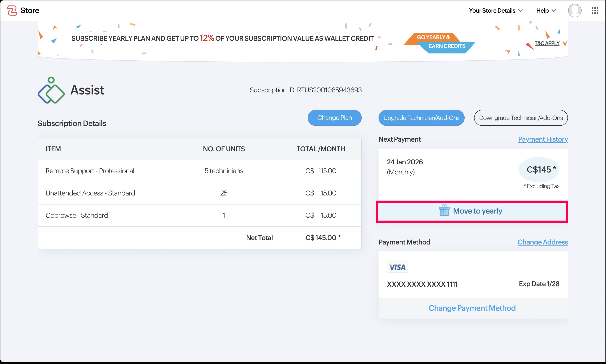Click Change Payment Method
This screenshot has height=364, width=606.
coord(472,308)
